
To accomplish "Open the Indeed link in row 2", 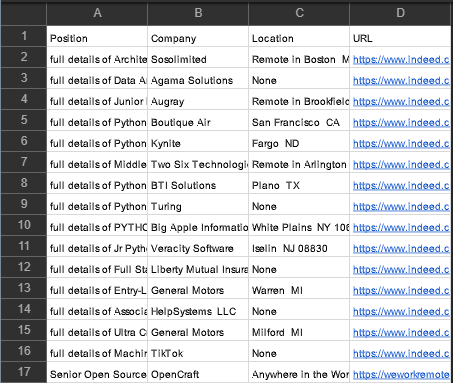I will click(401, 60).
